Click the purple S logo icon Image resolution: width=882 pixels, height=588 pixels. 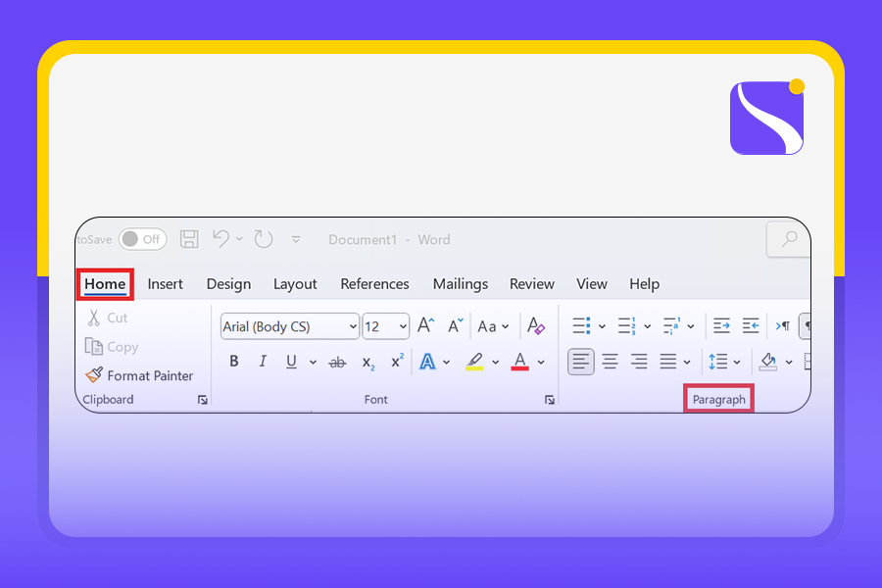pyautogui.click(x=767, y=118)
